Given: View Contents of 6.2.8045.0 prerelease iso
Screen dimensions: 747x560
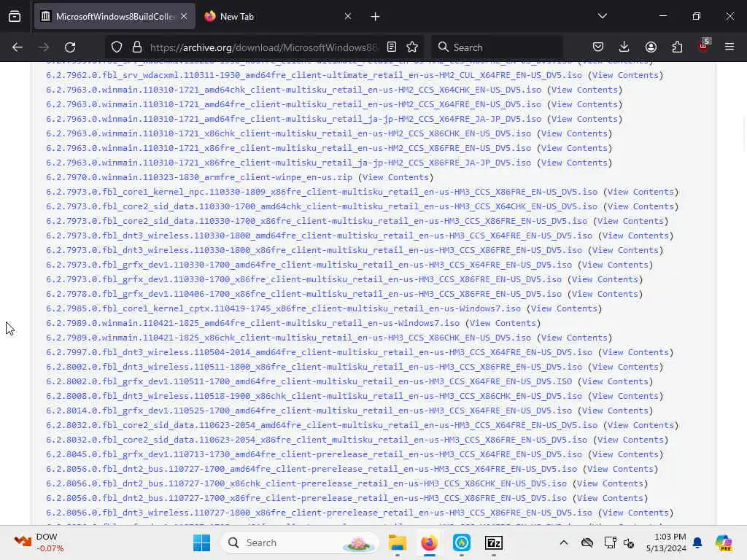Looking at the screenshot, I should tap(625, 454).
